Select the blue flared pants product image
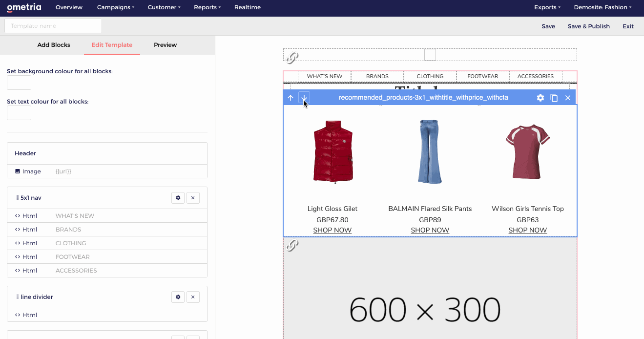 430,152
